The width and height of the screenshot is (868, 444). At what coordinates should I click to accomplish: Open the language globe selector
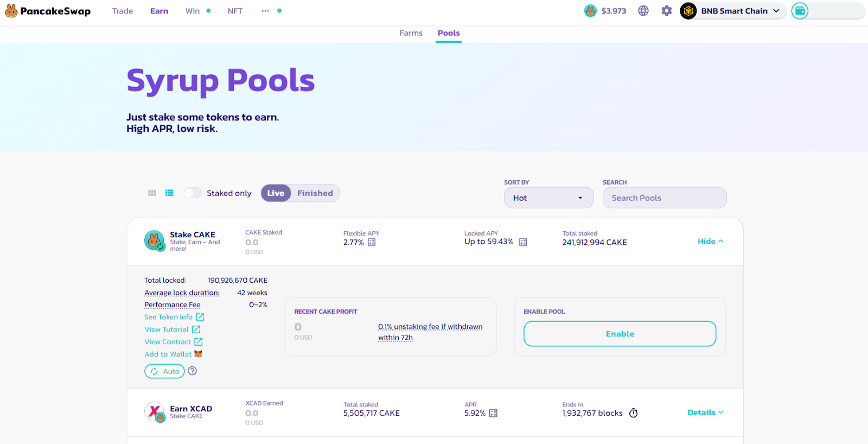coord(643,11)
